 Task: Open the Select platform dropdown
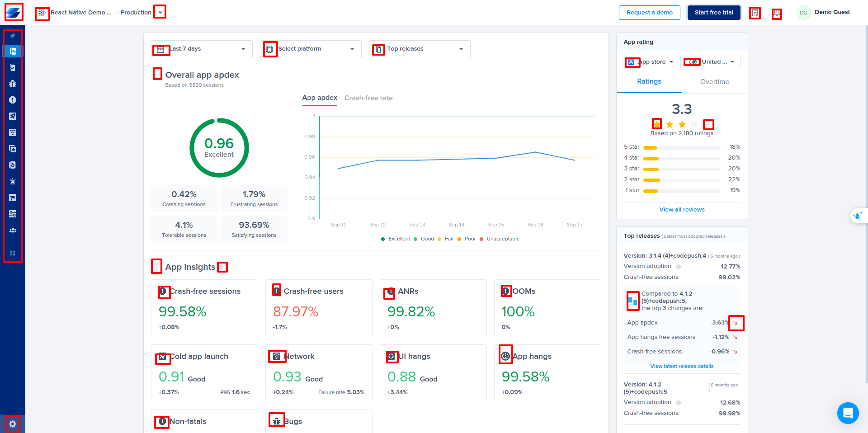pyautogui.click(x=311, y=49)
